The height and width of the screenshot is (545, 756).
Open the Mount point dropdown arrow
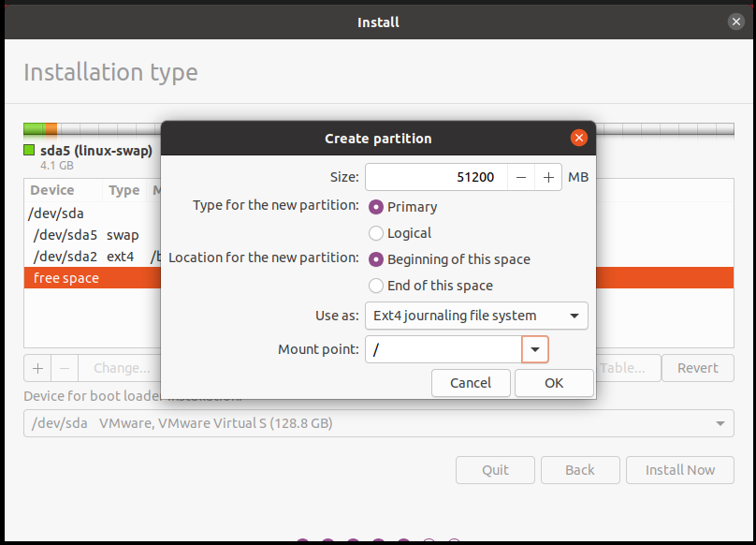534,349
